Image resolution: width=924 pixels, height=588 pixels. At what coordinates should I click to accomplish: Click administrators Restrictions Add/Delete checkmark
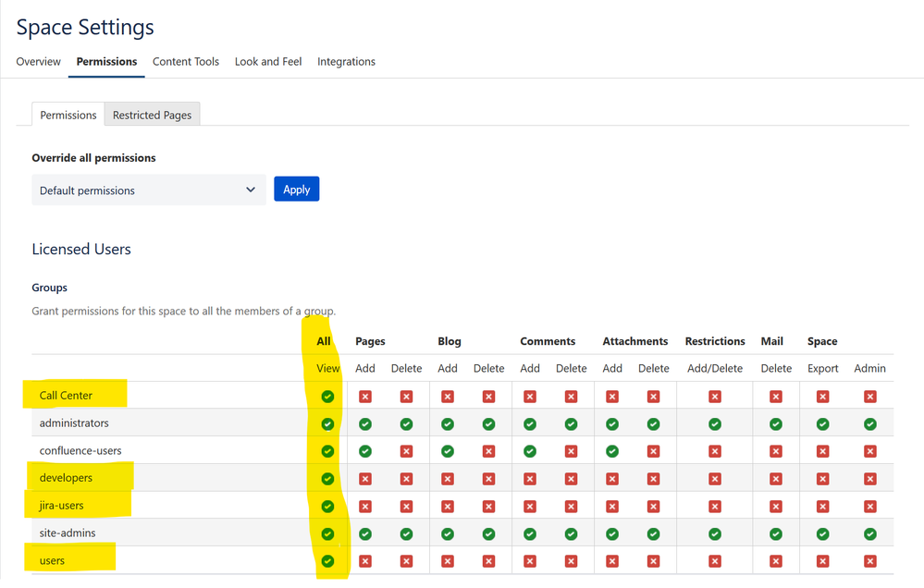(x=715, y=424)
